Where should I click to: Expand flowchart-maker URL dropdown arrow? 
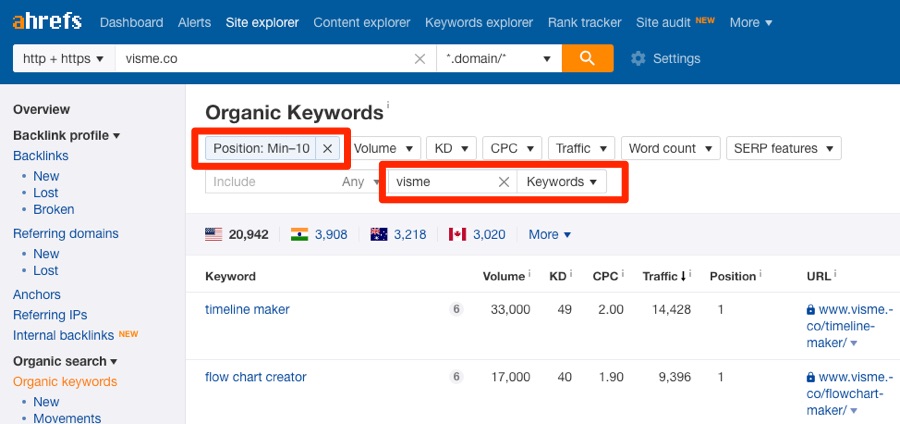(x=854, y=411)
